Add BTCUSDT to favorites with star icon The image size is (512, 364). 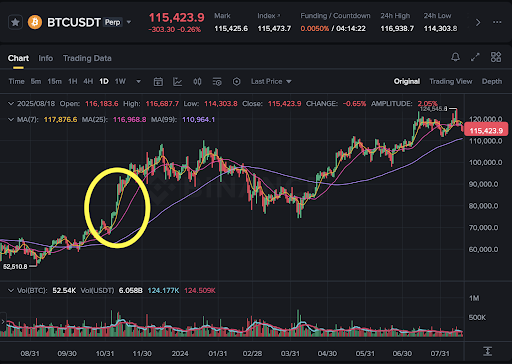[15, 22]
